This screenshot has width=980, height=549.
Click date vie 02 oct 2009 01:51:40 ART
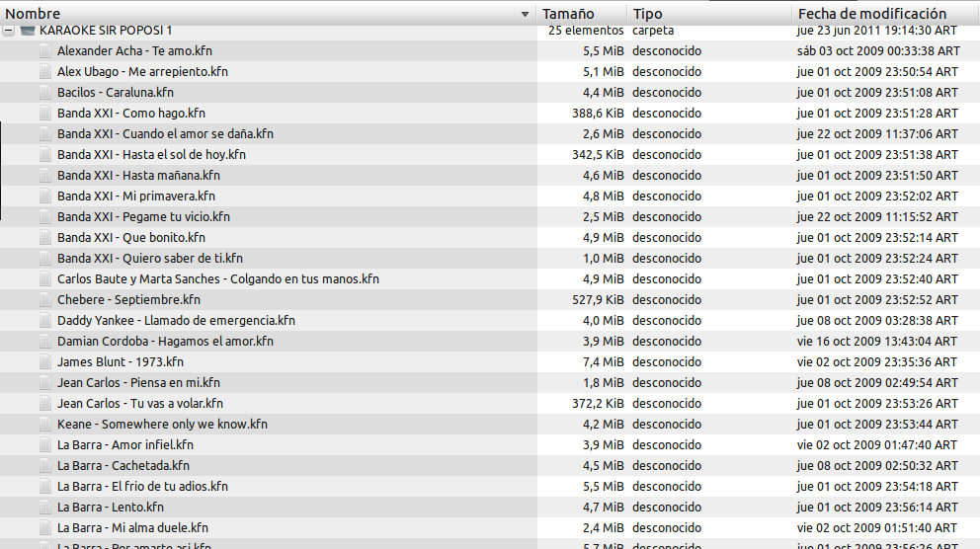pyautogui.click(x=877, y=527)
